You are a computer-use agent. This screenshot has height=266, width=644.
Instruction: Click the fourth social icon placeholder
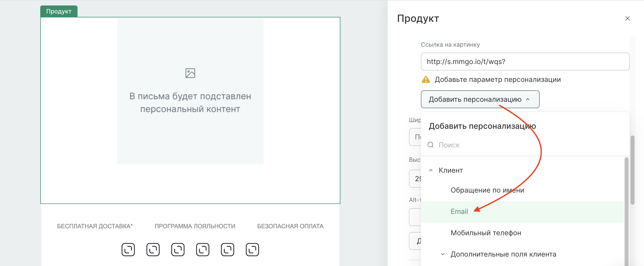tap(202, 249)
